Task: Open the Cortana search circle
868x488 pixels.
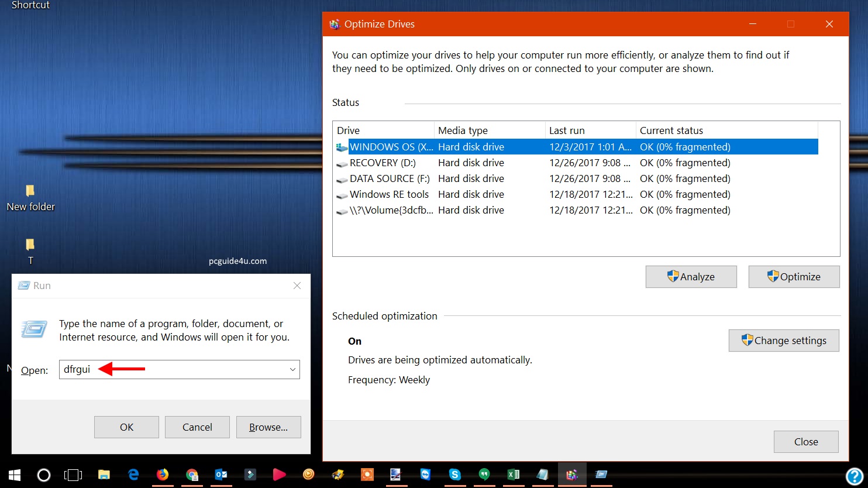Action: coord(44,475)
